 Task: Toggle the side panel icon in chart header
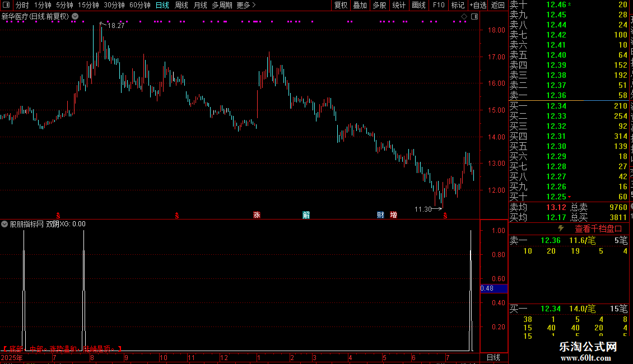475,17
